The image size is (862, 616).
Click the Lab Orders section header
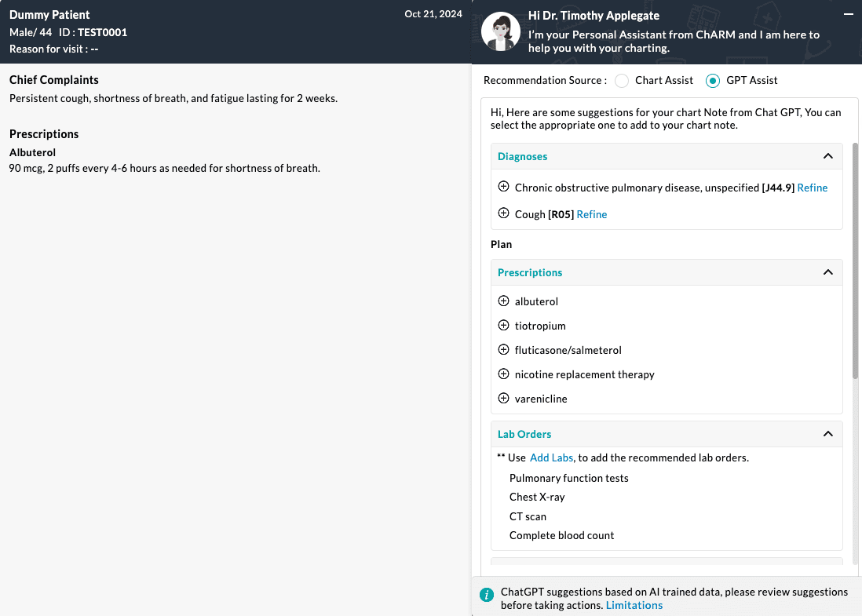click(x=524, y=434)
